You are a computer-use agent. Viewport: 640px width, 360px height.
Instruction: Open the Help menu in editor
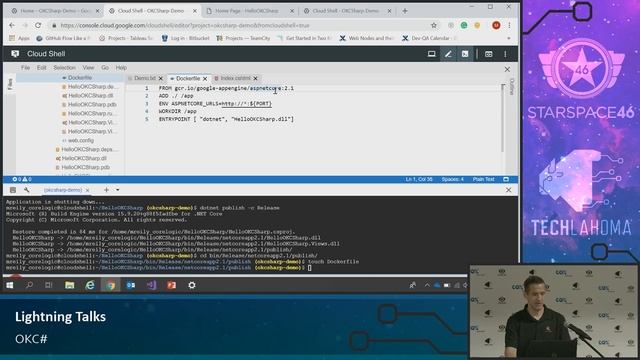tap(121, 68)
